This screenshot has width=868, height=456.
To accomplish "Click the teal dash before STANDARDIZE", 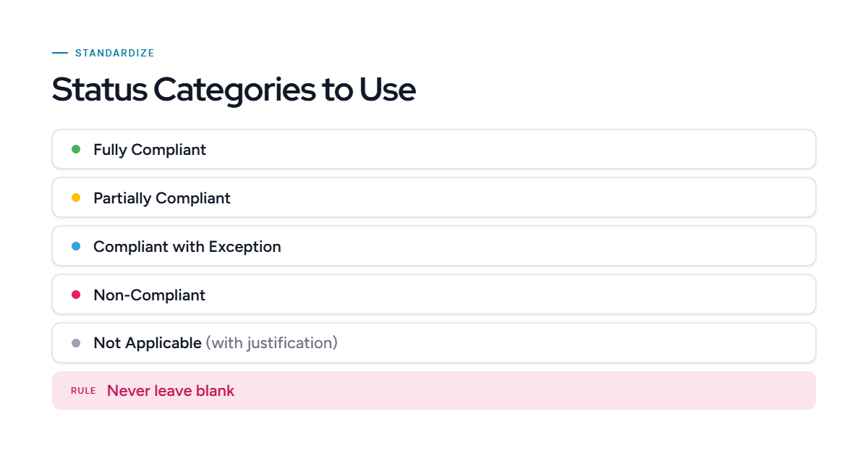I will pyautogui.click(x=60, y=53).
